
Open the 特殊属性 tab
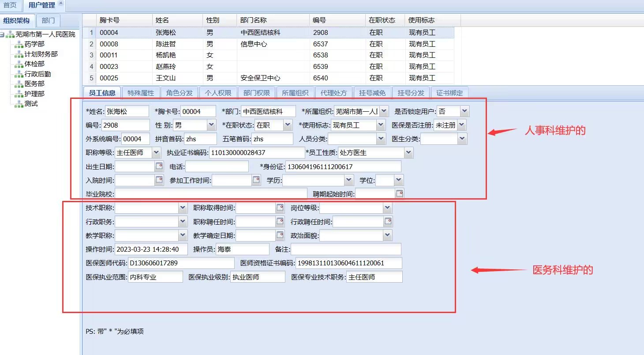coord(141,93)
